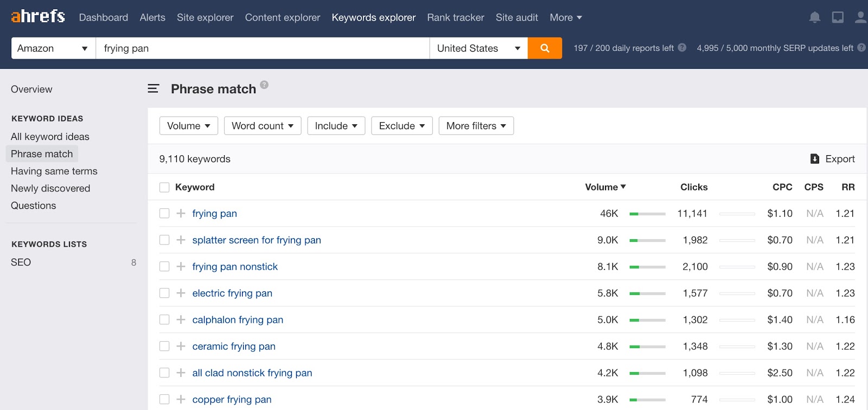Click the user account profile icon

point(860,17)
